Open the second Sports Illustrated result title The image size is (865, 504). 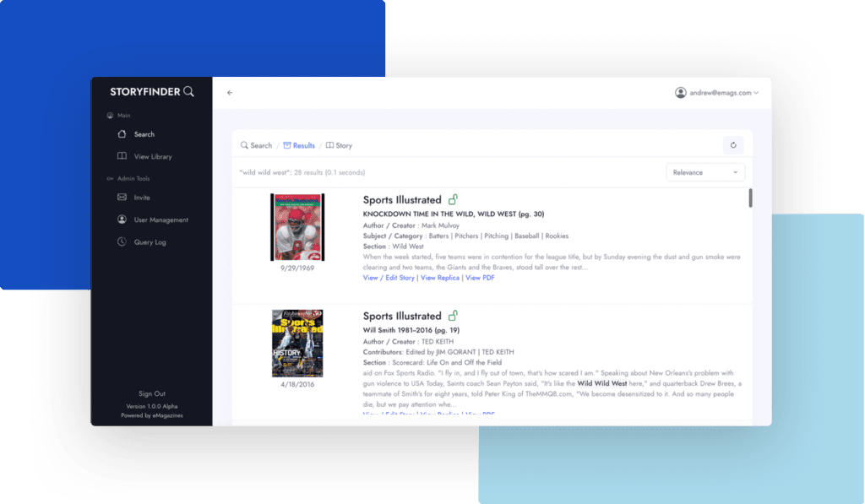pos(402,316)
